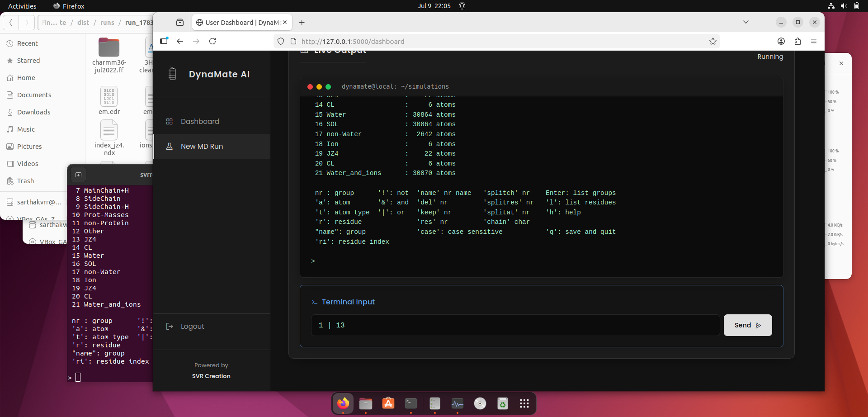Go forward in the Files window
Image resolution: width=868 pixels, height=417 pixels.
pos(27,23)
